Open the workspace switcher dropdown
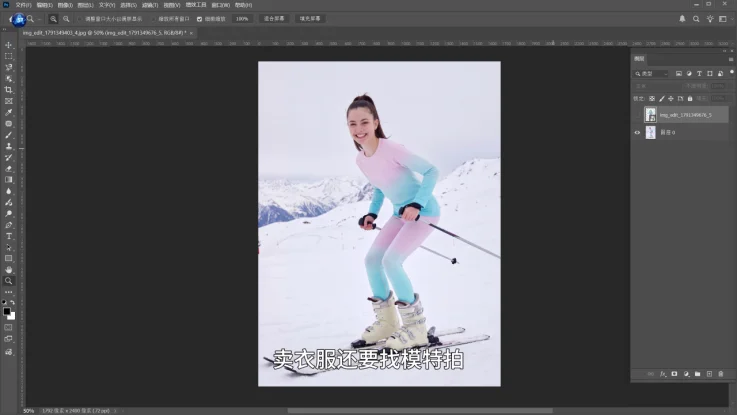Viewport: 737px width, 415px height. pyautogui.click(x=725, y=19)
